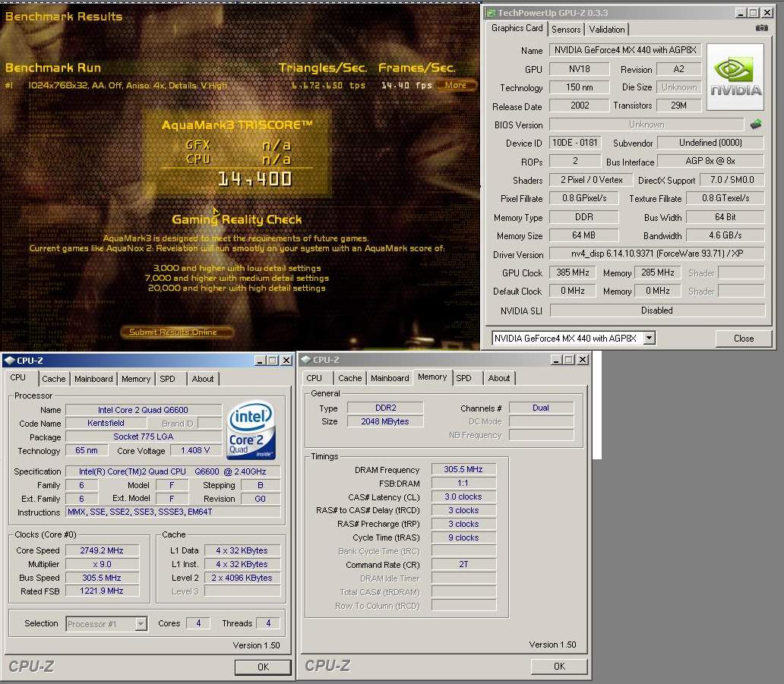Click the GPU NV18 value in GPU-Z

tap(579, 69)
